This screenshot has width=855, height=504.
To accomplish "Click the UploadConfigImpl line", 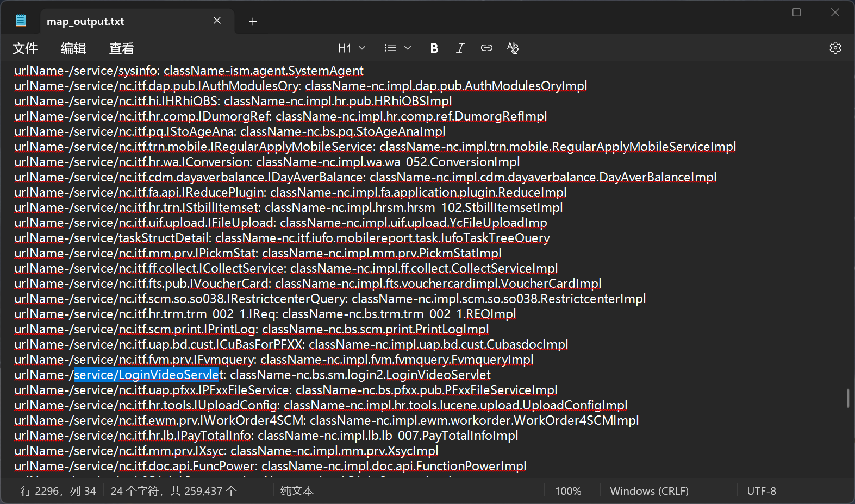I will [321, 405].
